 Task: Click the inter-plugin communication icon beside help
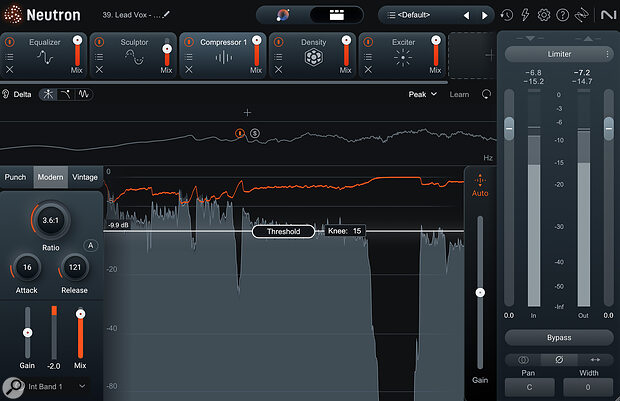point(581,15)
